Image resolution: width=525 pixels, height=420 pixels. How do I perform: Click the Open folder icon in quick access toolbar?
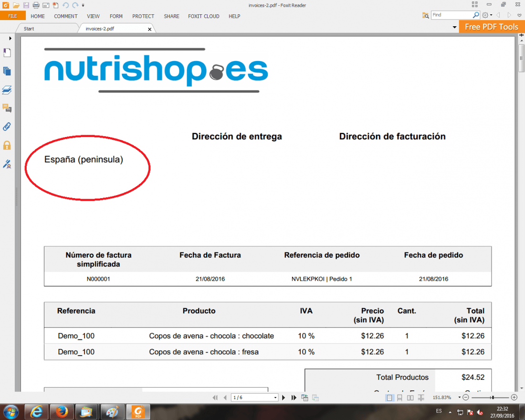click(16, 5)
